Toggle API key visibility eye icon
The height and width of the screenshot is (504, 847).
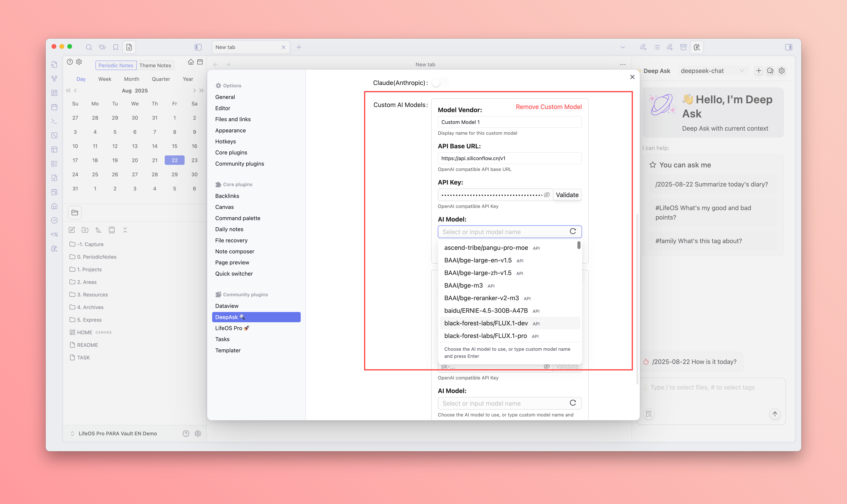point(547,195)
